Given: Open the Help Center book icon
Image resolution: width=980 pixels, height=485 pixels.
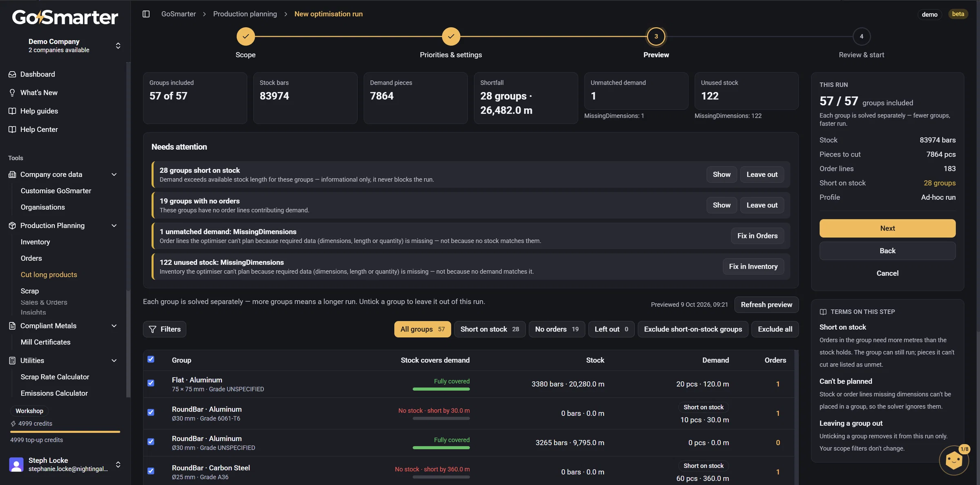Looking at the screenshot, I should pos(12,129).
